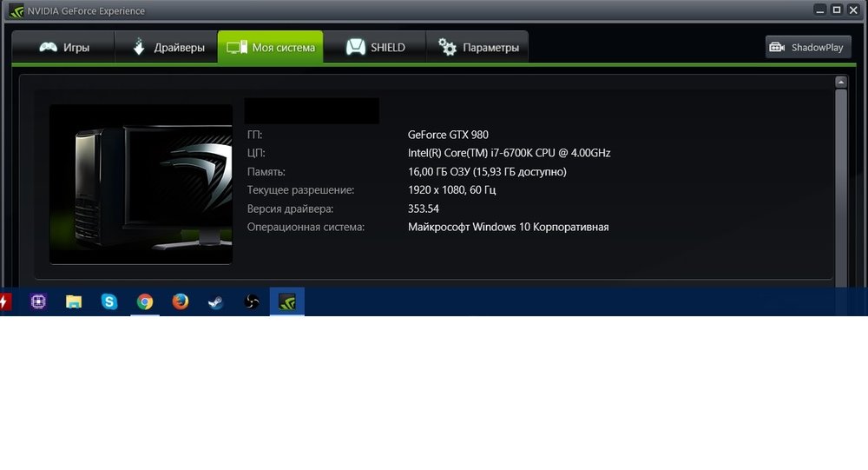Switch to the Драйверы tab
The height and width of the screenshot is (470, 868).
click(168, 48)
